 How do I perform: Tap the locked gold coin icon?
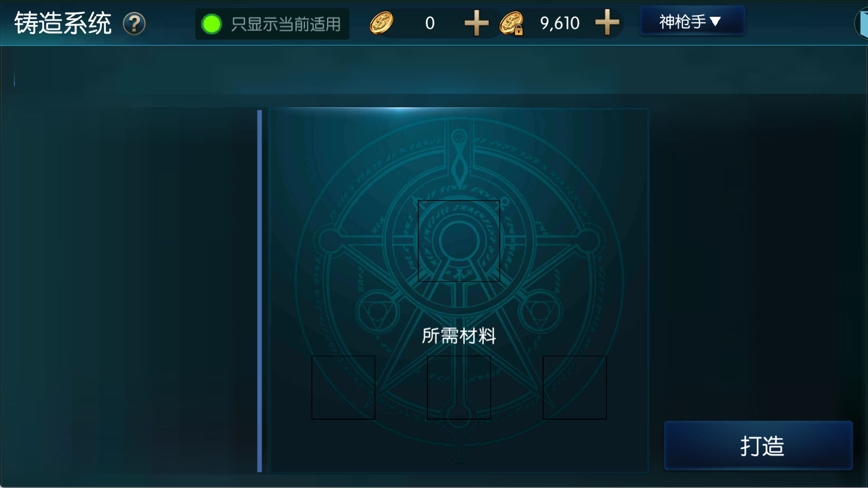(x=512, y=23)
